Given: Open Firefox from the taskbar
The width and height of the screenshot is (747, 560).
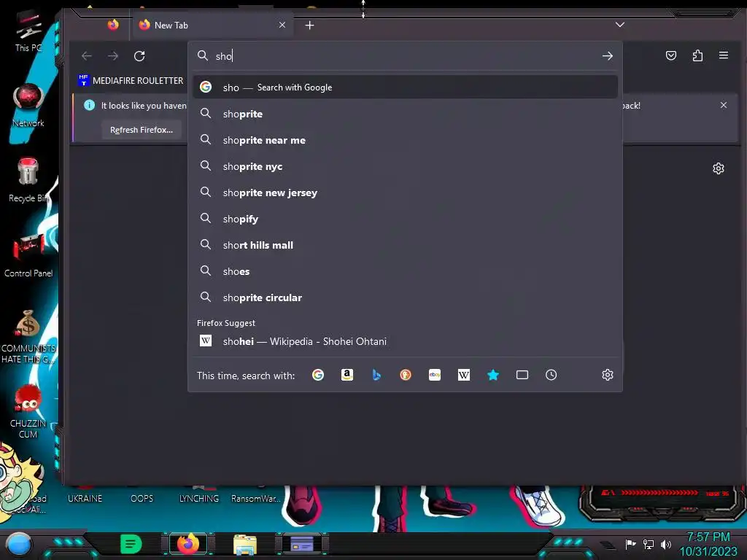Looking at the screenshot, I should [x=187, y=544].
